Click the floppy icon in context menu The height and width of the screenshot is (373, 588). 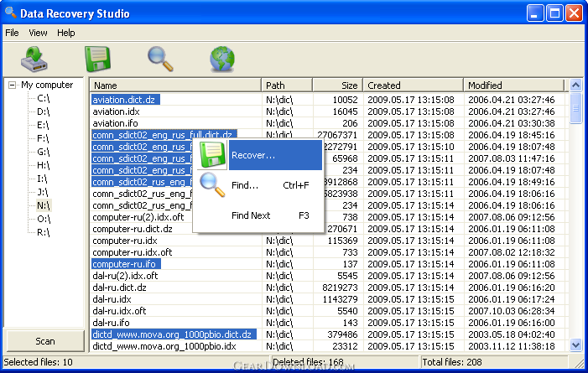212,155
